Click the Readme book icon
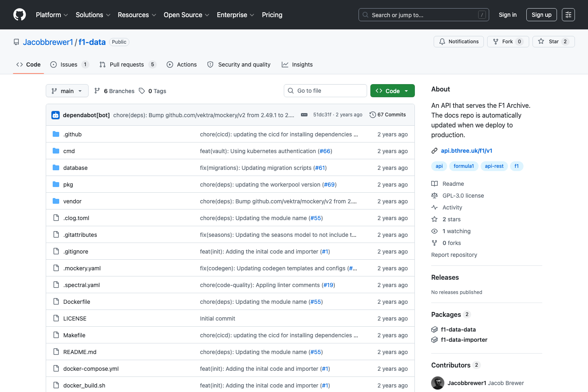This screenshot has width=588, height=392. (x=434, y=183)
